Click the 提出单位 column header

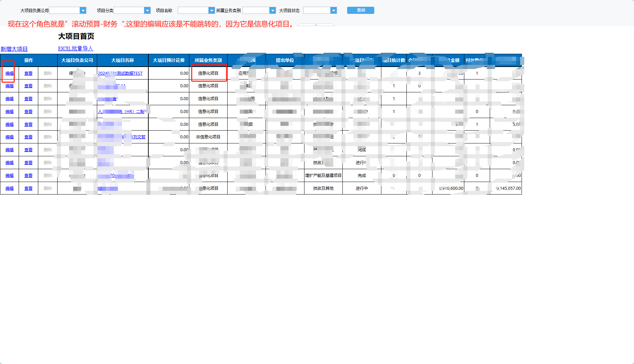pos(285,60)
